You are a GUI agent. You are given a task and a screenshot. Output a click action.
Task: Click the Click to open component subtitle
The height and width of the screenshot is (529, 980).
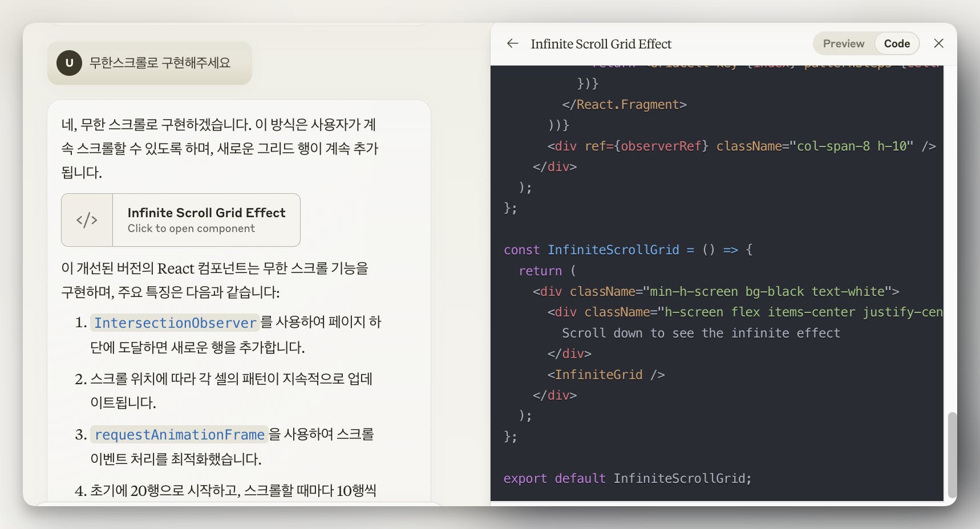click(x=191, y=229)
